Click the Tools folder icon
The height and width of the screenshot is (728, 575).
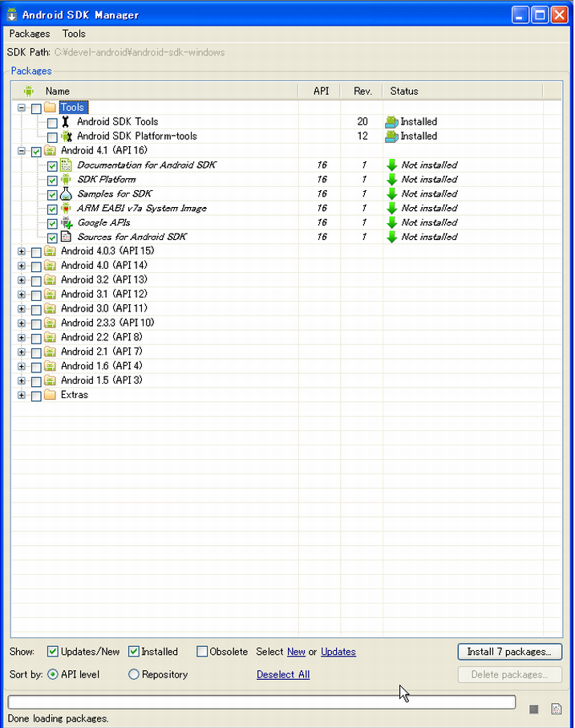point(50,108)
